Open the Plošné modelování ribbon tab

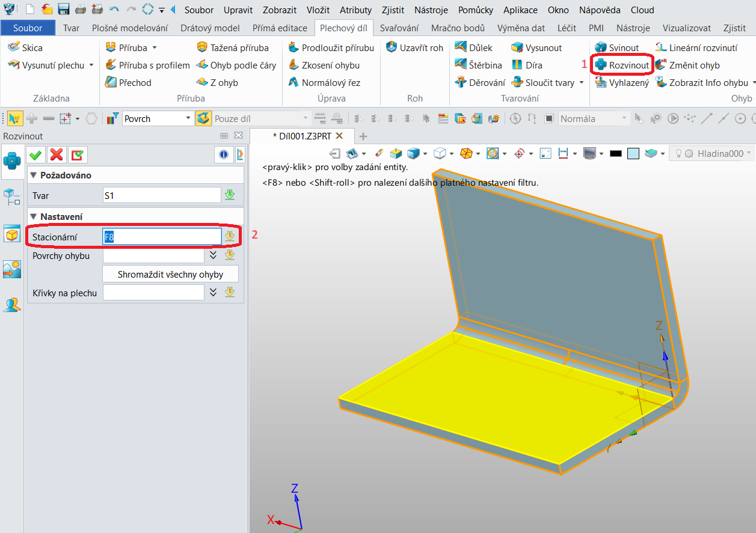pyautogui.click(x=129, y=28)
